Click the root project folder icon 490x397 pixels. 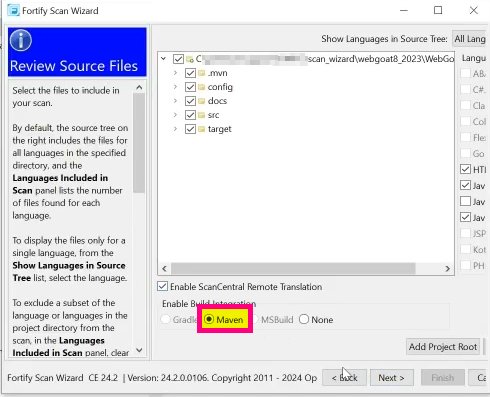[x=190, y=59]
